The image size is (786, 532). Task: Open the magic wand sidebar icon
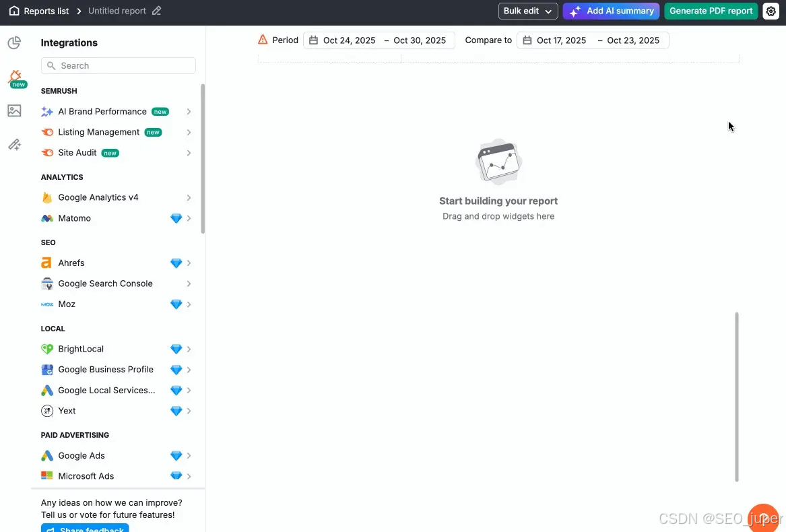coord(14,144)
